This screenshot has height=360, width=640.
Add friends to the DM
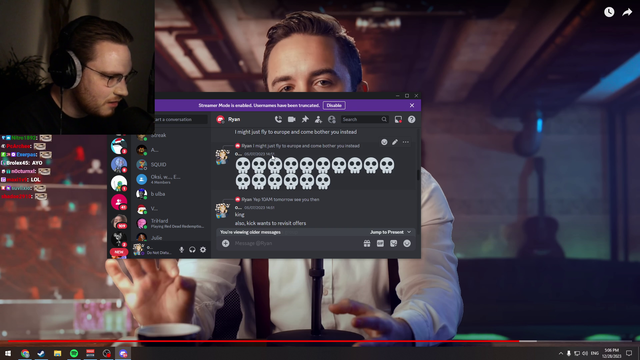point(318,119)
